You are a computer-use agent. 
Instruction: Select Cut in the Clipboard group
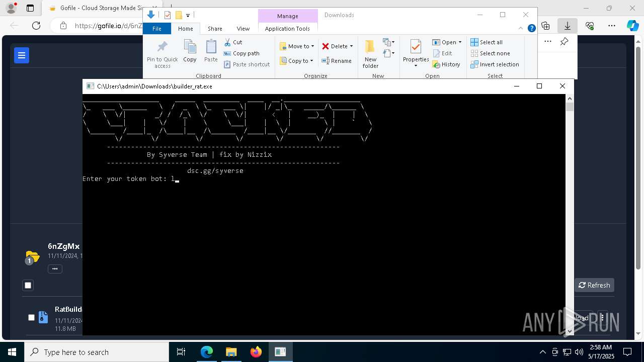coord(233,42)
